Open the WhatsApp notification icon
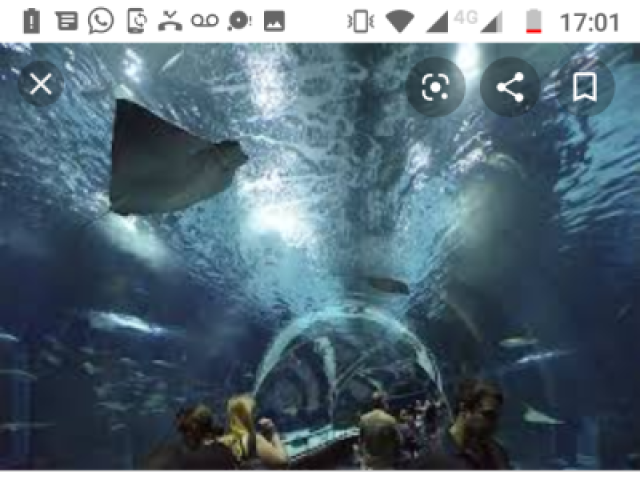Screen dimensions: 640x480 tap(101, 20)
